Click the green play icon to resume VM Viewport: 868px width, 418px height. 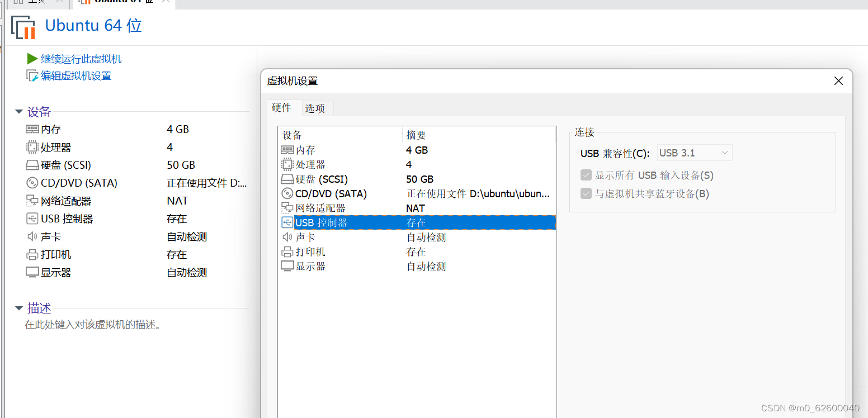click(32, 59)
